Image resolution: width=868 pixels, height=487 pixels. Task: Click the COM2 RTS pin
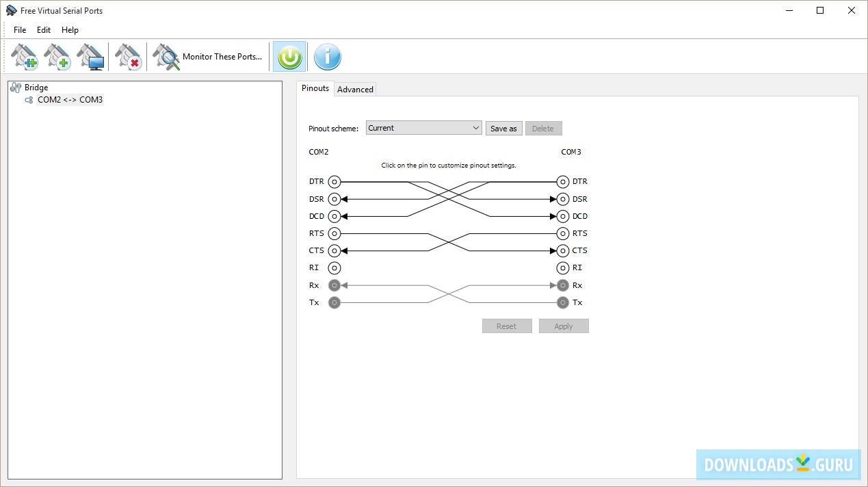click(334, 234)
